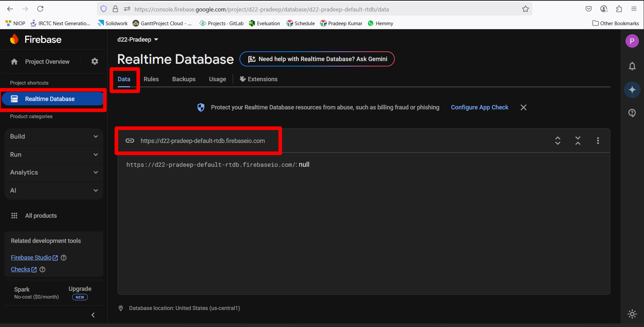644x327 pixels.
Task: Open notifications bell
Action: point(632,66)
